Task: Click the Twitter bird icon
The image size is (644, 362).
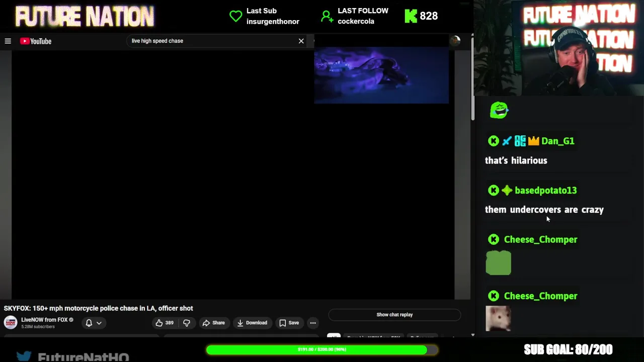Action: (x=24, y=356)
